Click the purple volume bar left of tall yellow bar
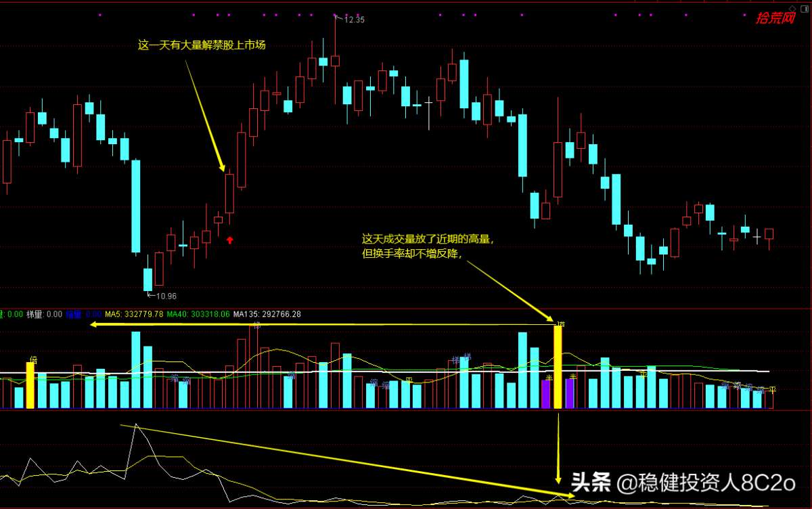 pos(546,394)
